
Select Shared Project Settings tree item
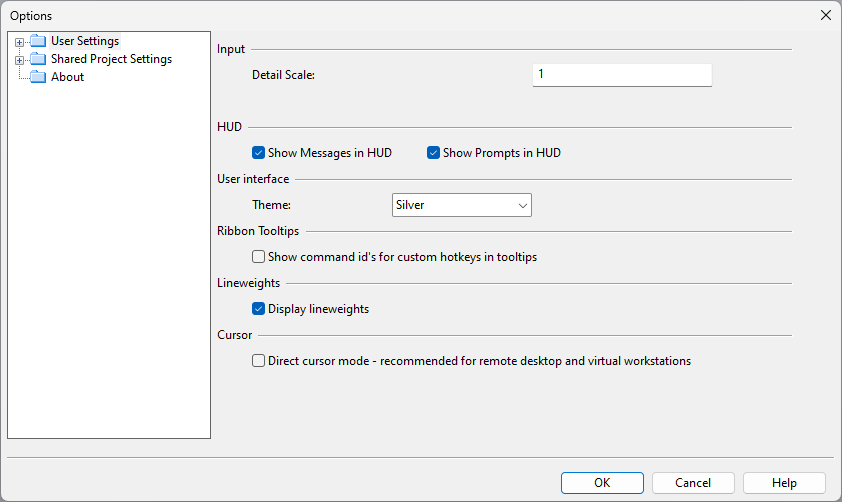coord(111,59)
